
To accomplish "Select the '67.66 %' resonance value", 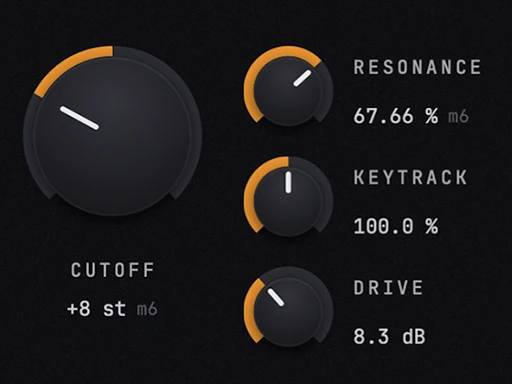I will point(396,116).
